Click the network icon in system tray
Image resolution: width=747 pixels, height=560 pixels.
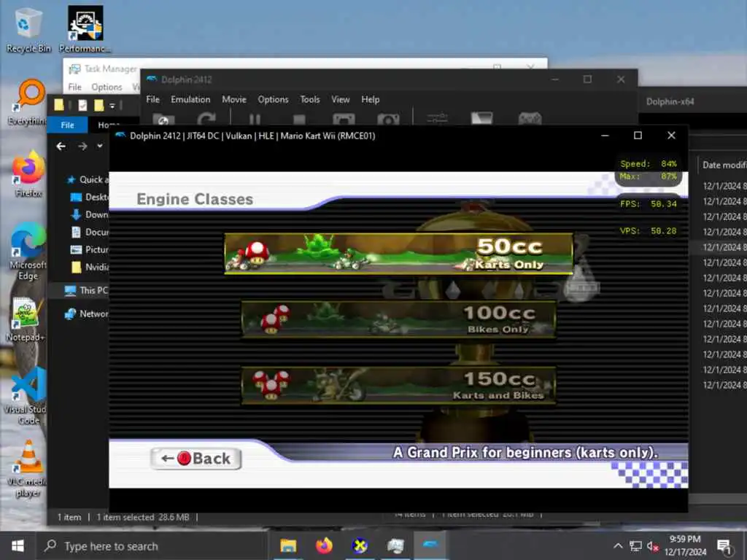coord(635,546)
